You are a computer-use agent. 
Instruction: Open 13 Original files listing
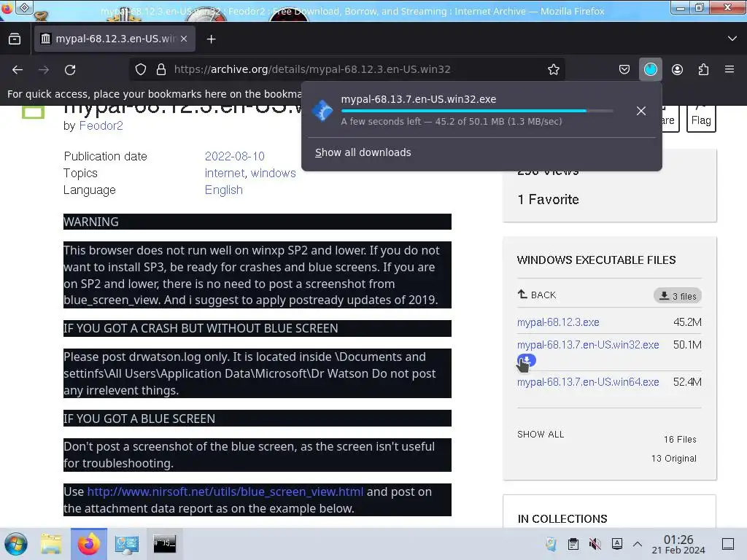(x=673, y=459)
